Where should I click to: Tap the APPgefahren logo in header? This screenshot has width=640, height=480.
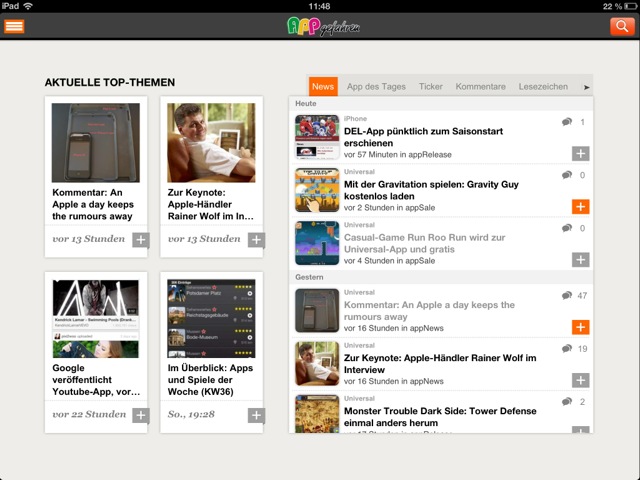tap(319, 26)
